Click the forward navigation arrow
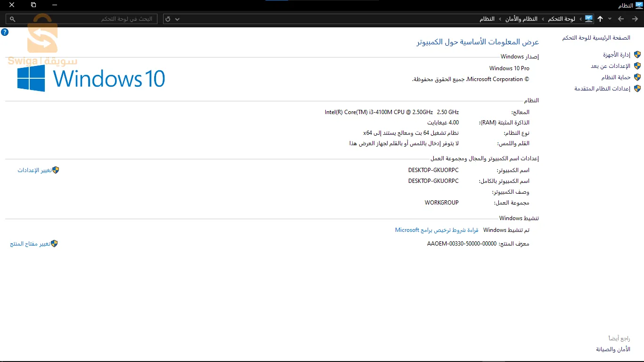Screen dimensions: 644x362 621,19
